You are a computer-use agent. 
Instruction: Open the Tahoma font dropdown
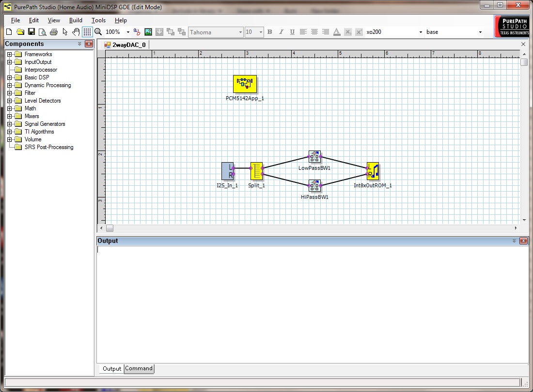click(240, 32)
